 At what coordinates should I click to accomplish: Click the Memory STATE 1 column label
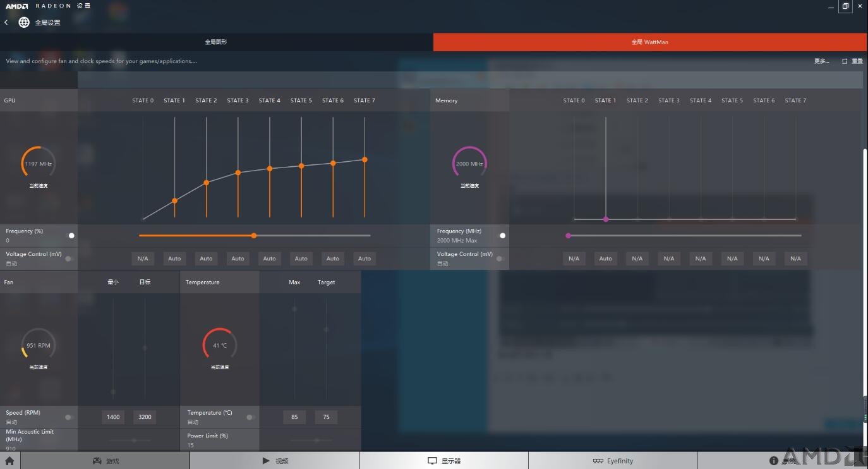605,100
